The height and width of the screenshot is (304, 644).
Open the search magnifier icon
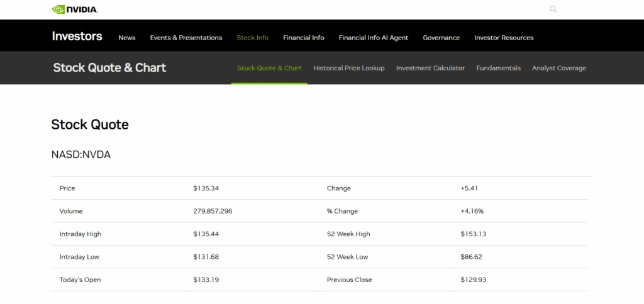pos(553,9)
